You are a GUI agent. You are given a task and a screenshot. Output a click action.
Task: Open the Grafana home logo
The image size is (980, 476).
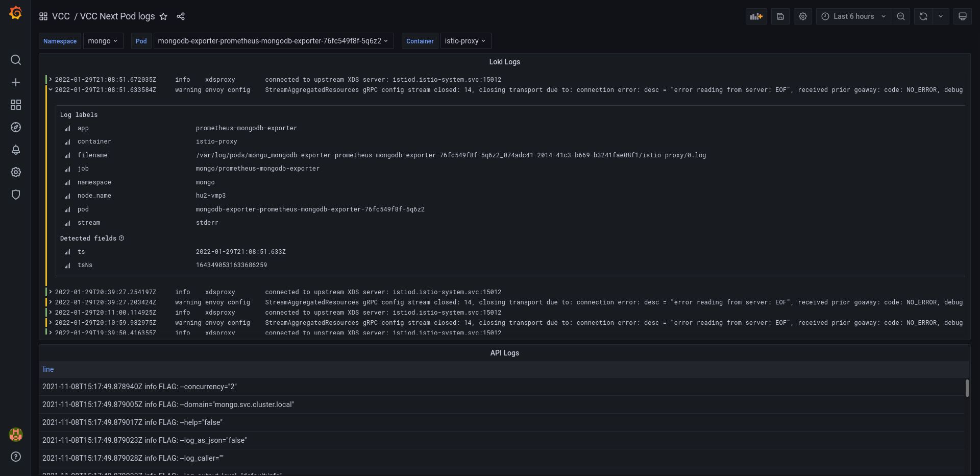click(x=16, y=13)
